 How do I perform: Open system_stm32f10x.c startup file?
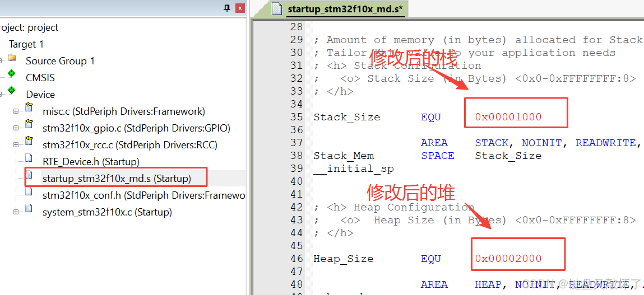[107, 212]
